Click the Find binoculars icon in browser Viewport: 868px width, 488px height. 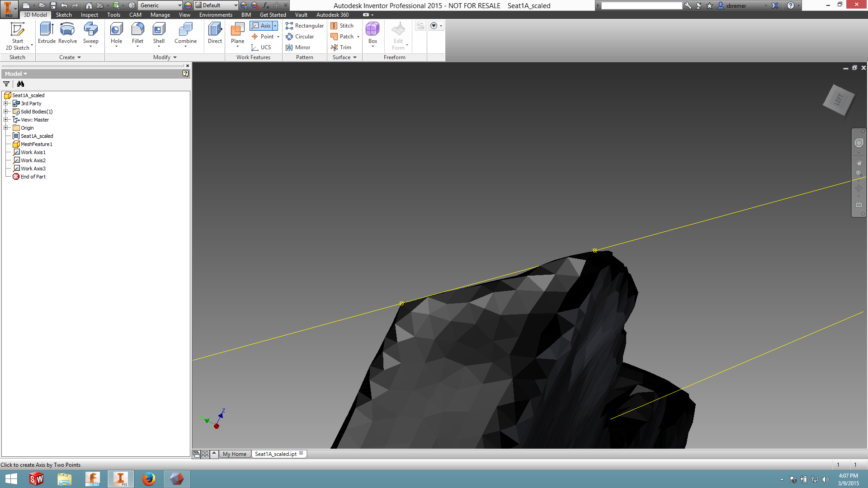[20, 84]
